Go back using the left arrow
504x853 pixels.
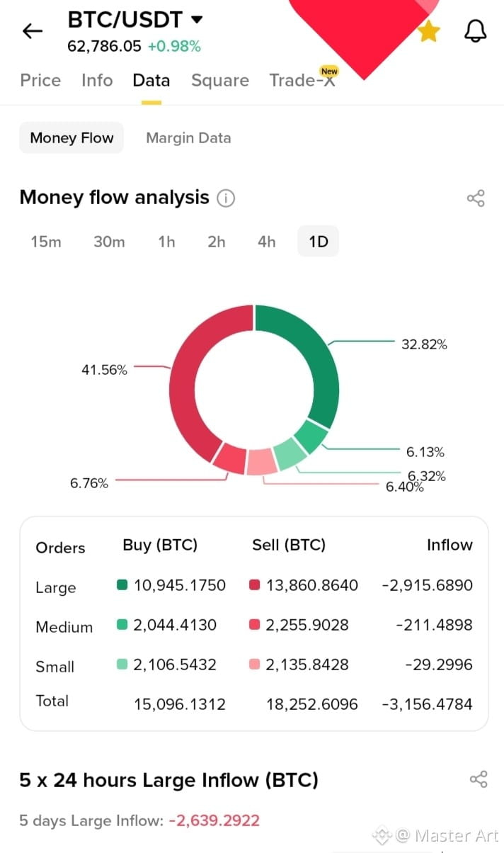click(x=33, y=30)
